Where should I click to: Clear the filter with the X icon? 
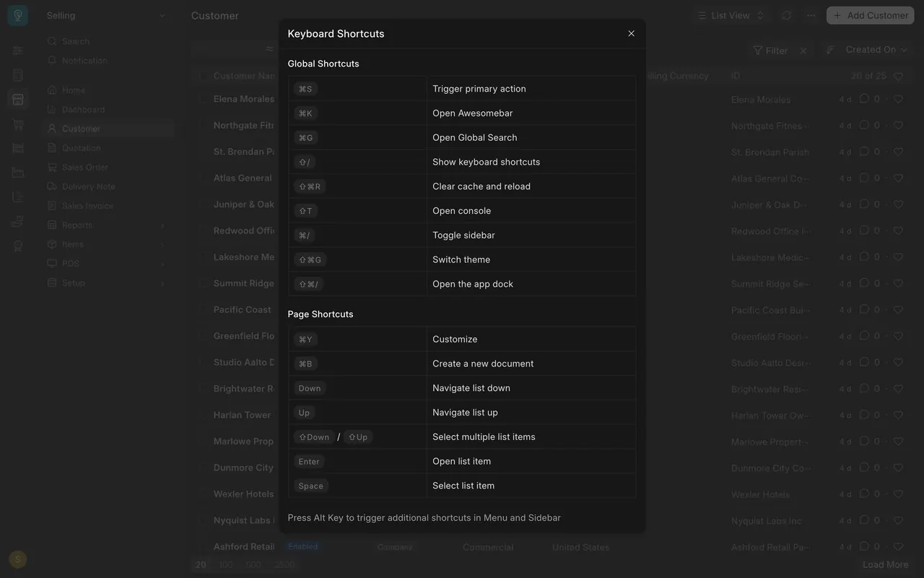[803, 51]
